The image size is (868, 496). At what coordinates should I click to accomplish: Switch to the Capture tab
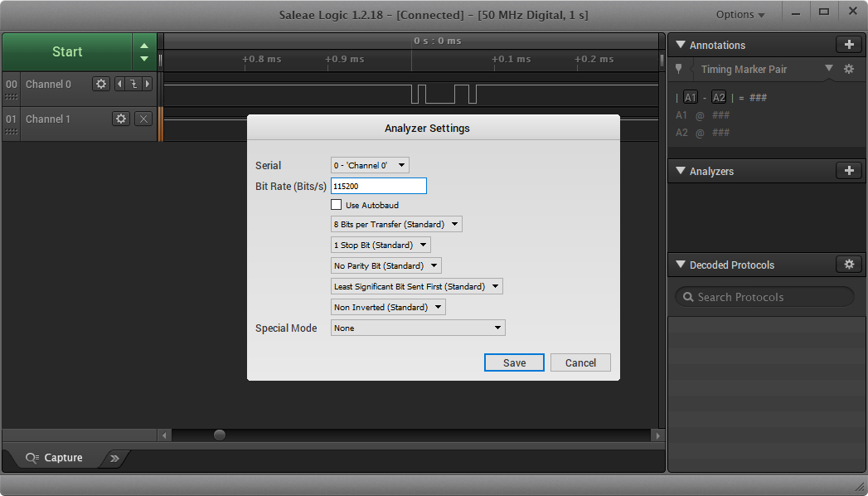click(55, 458)
